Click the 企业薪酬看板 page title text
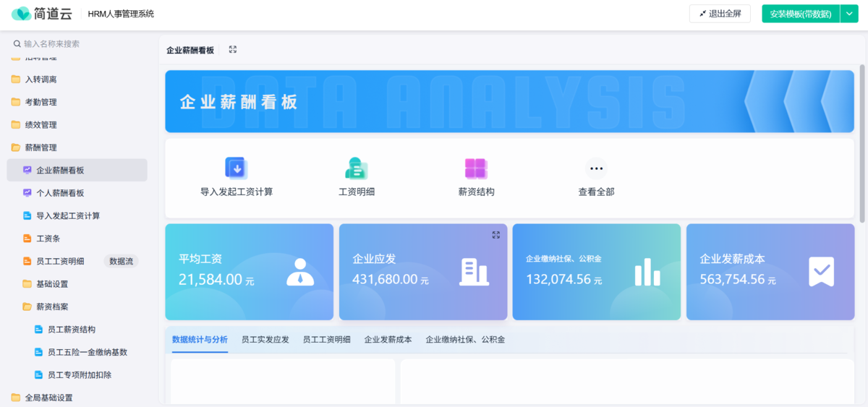Image resolution: width=868 pixels, height=407 pixels. point(190,50)
